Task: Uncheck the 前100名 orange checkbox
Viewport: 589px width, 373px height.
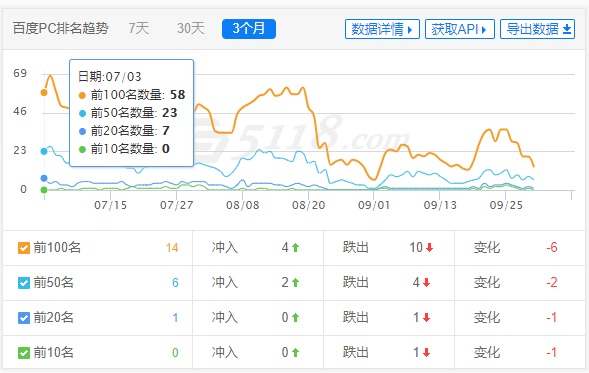Action: coord(24,248)
